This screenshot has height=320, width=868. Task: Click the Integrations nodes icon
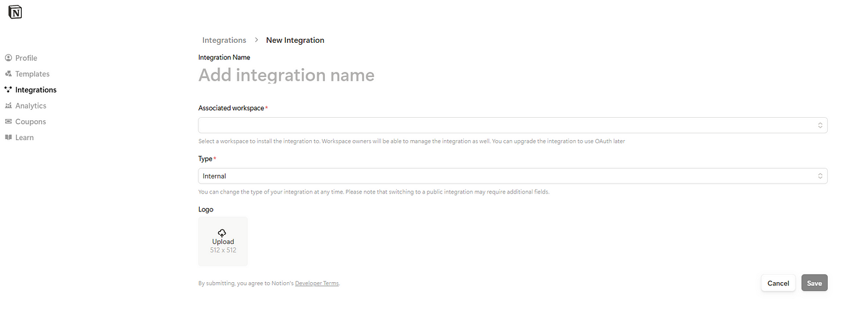click(x=8, y=90)
